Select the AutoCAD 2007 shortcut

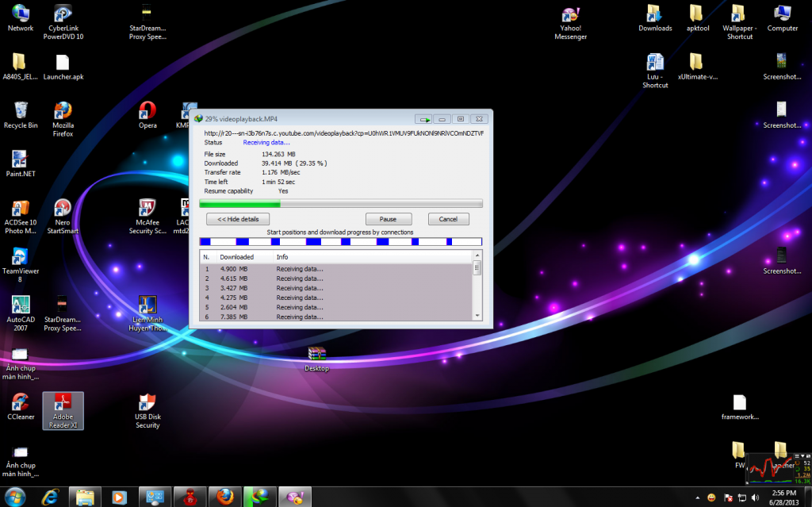(x=21, y=313)
